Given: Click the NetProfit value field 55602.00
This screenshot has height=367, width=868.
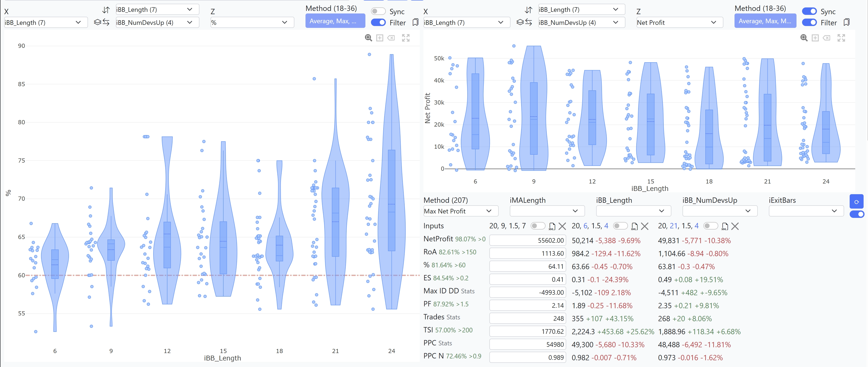Looking at the screenshot, I should (x=528, y=240).
